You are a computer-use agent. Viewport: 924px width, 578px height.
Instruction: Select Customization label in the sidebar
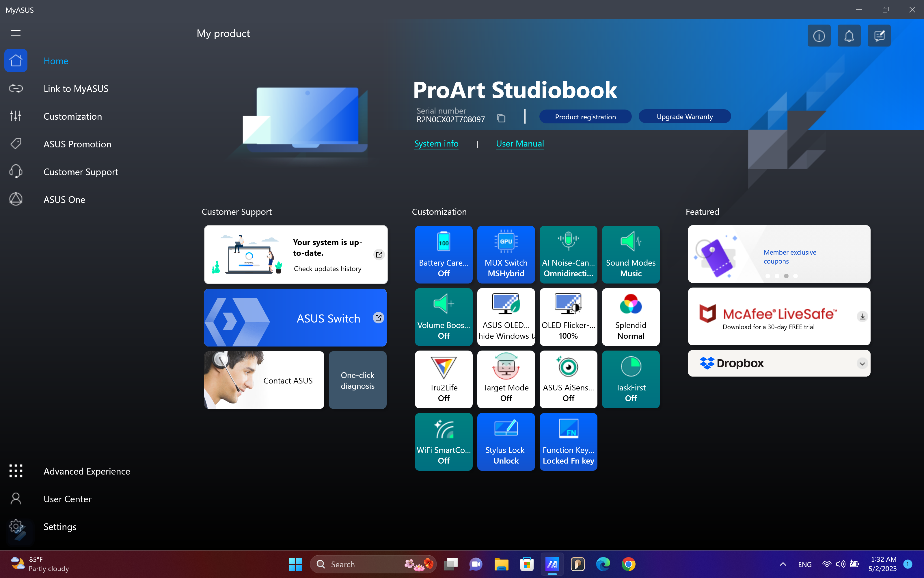coord(72,116)
